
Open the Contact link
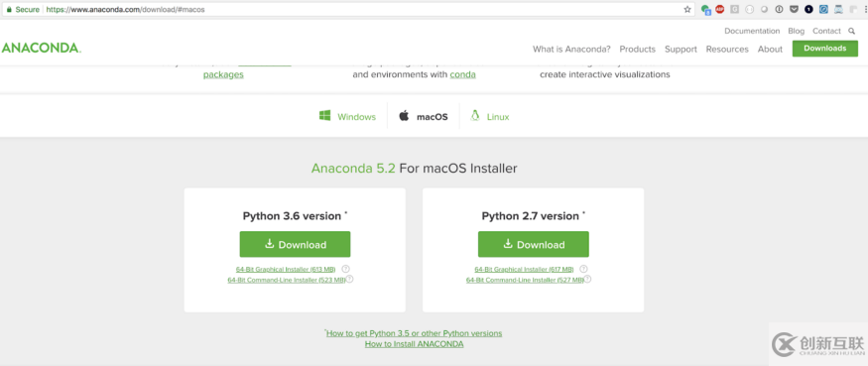(x=826, y=31)
